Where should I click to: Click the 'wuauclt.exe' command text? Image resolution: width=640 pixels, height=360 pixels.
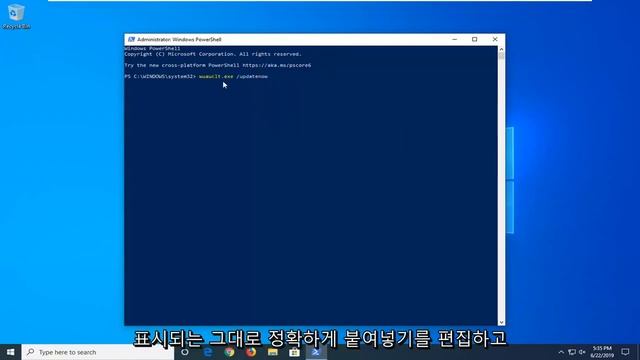[216, 76]
